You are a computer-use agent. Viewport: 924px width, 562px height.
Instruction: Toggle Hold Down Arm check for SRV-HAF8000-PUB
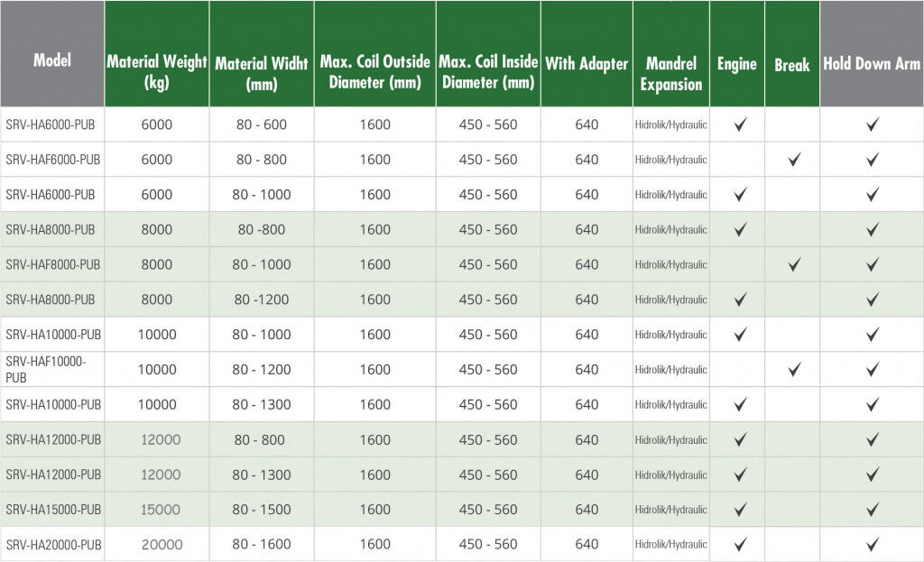(x=872, y=264)
